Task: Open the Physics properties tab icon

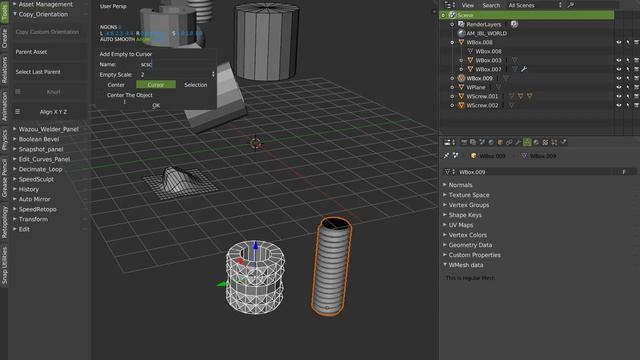Action: click(x=563, y=142)
